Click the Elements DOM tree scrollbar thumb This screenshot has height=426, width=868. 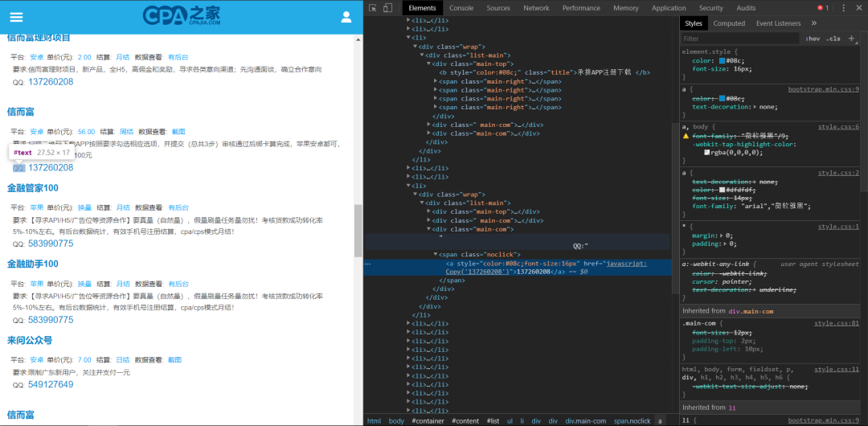[x=674, y=208]
